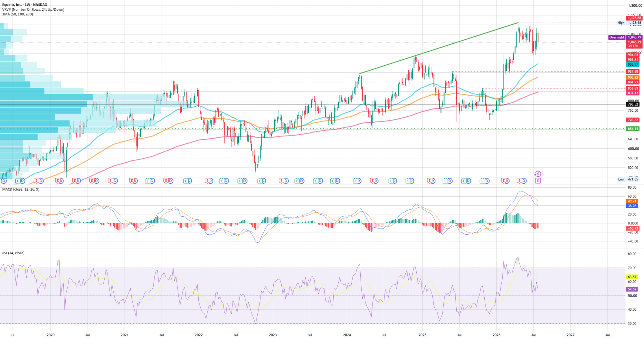This screenshot has height=339, width=644.
Task: Click the purple Overnight price label
Action: [x=625, y=37]
